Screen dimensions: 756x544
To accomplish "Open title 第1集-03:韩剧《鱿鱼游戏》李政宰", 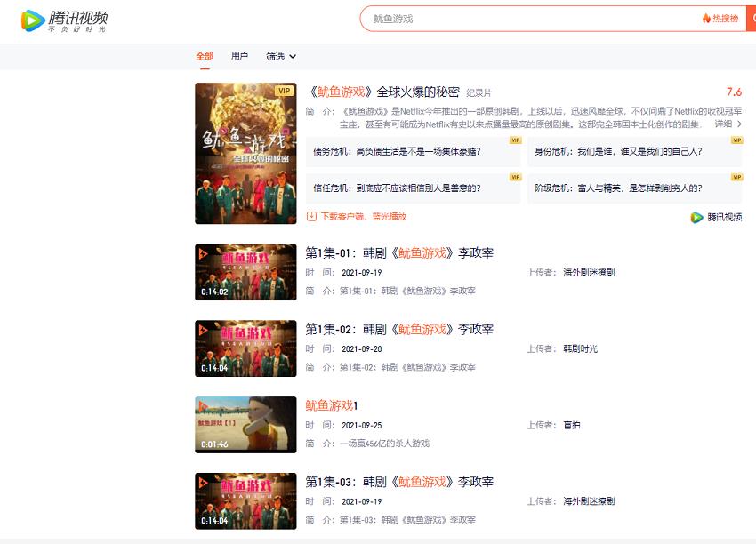I will click(x=399, y=482).
